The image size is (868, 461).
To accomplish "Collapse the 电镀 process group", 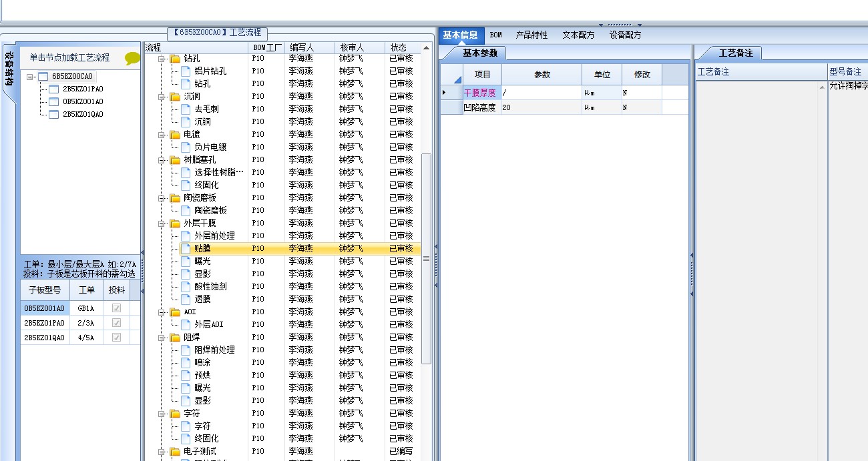I will (161, 135).
